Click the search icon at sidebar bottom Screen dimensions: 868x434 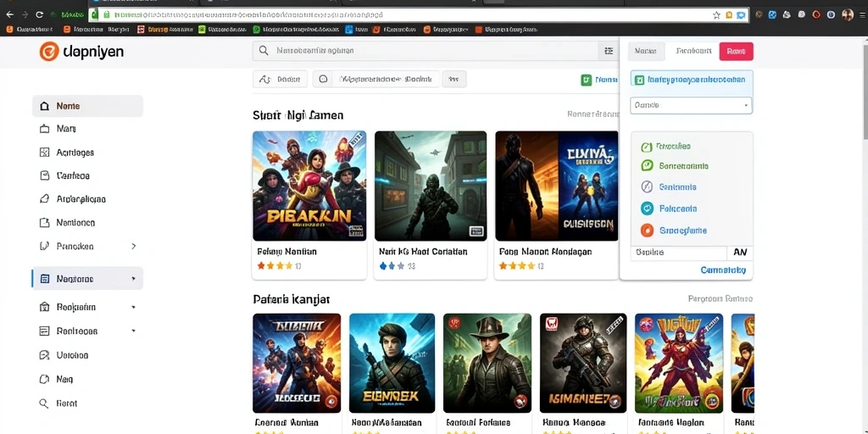click(44, 403)
